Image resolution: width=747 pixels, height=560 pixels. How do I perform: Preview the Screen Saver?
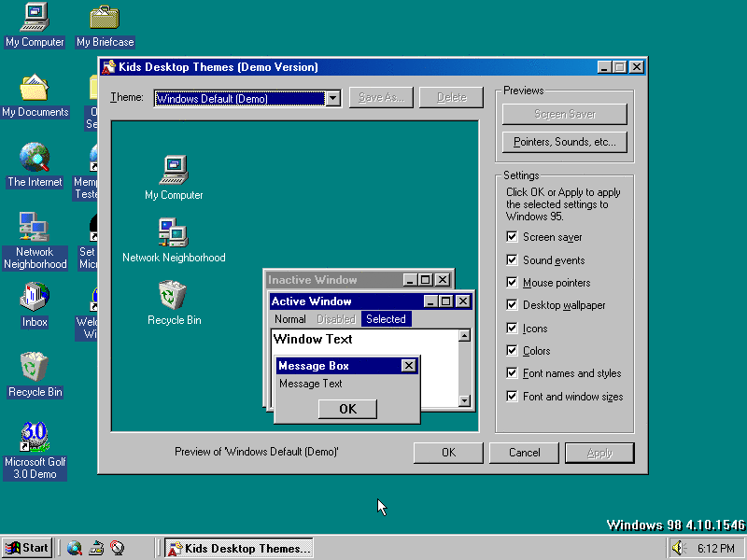[x=565, y=114]
